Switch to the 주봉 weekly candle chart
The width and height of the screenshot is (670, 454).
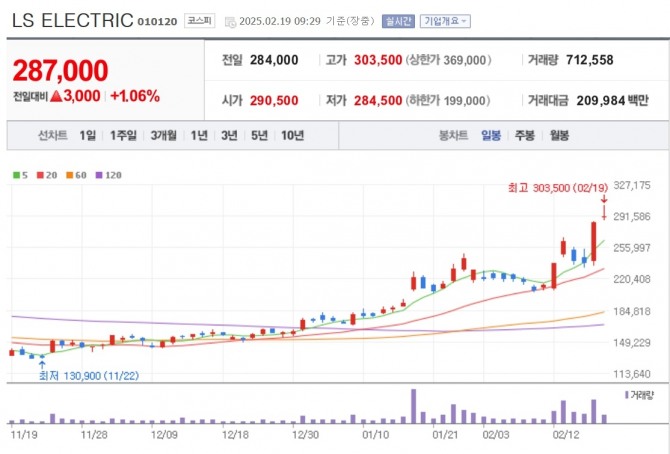pos(525,136)
